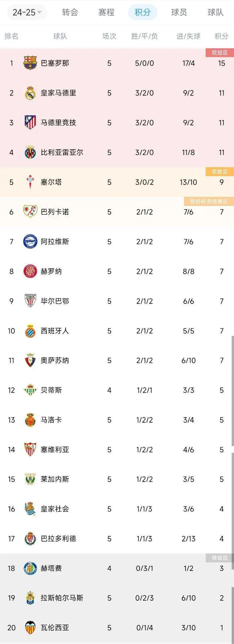Tap the 瓦伦西亚 bat crest
Viewport: 234px width, 644px height.
[x=30, y=628]
